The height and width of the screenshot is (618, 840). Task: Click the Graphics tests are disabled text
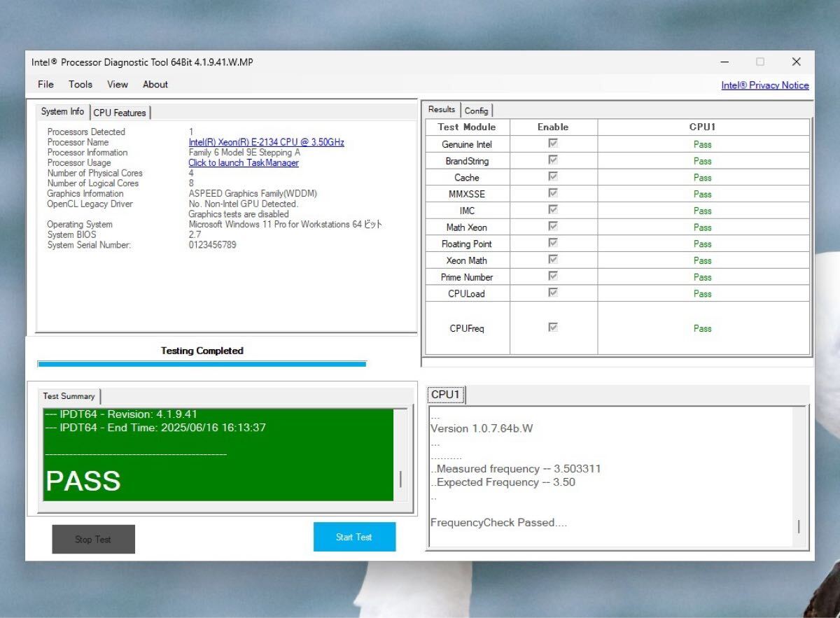pos(239,214)
